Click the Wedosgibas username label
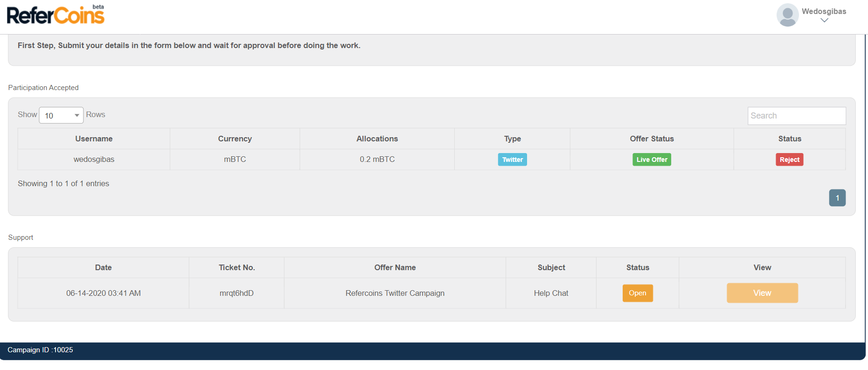Screen dimensions: 868x370 (x=824, y=11)
